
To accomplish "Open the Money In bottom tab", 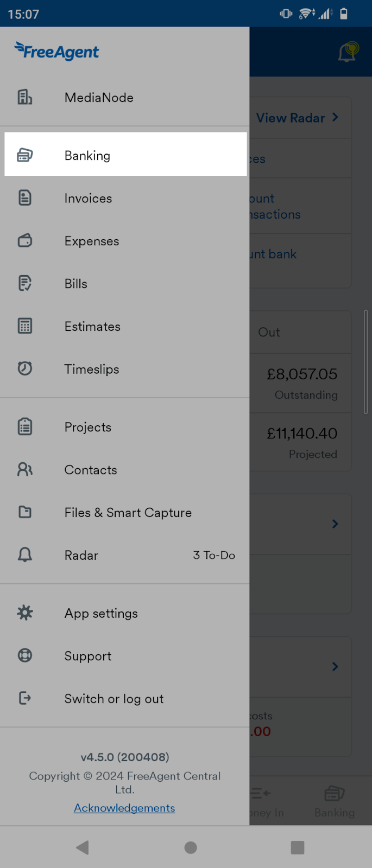I will tap(260, 800).
